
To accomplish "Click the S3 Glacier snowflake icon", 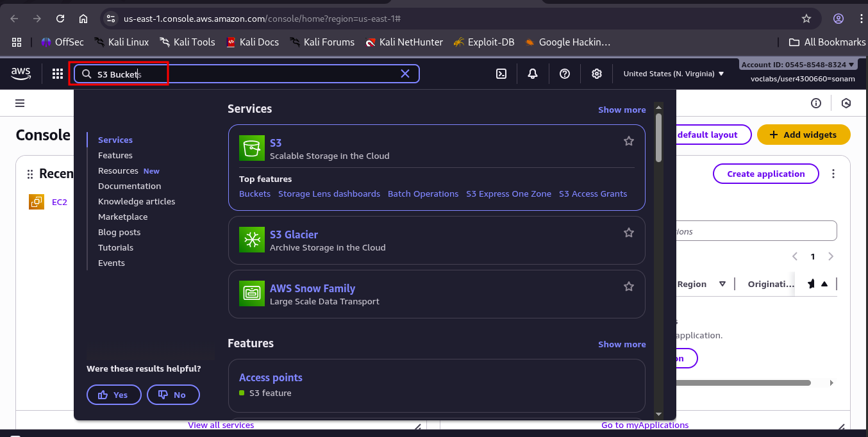I will click(x=251, y=240).
